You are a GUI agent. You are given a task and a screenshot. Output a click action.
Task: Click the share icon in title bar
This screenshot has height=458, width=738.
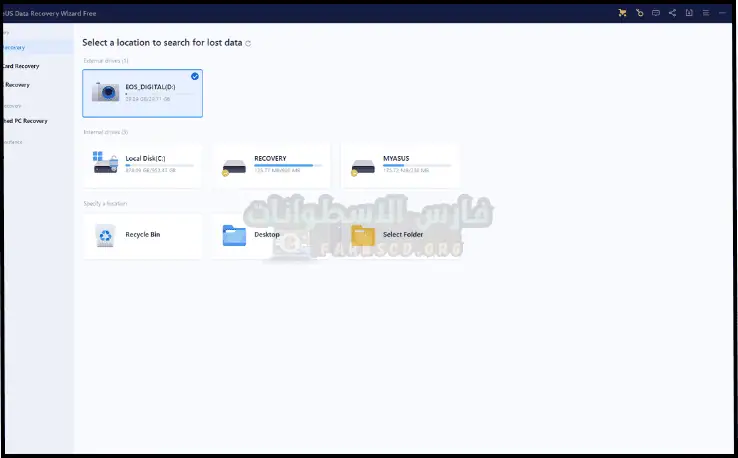[671, 13]
